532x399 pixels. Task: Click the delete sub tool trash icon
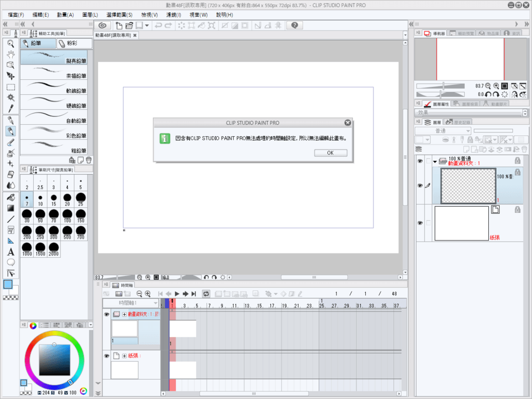click(x=89, y=160)
